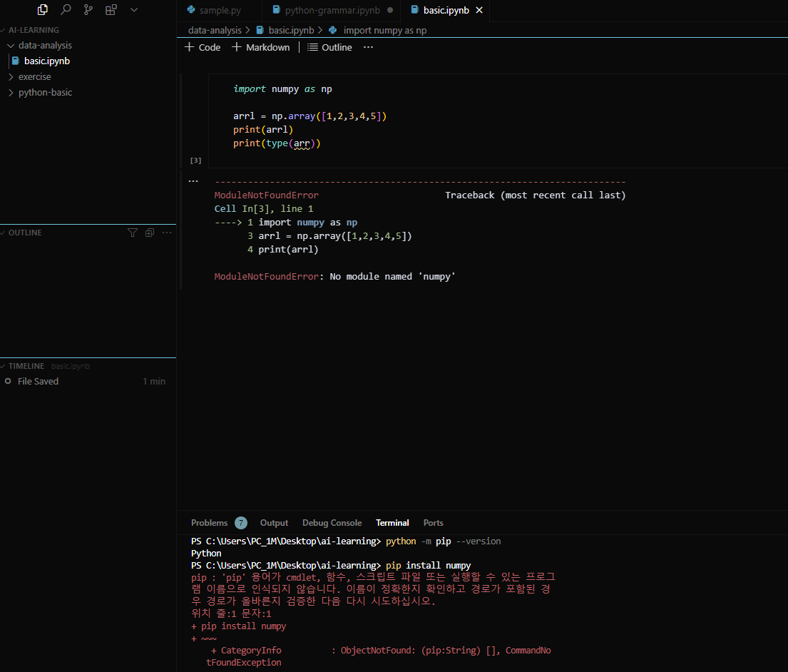Open notebook toolbar more actions menu
Image resolution: width=788 pixels, height=672 pixels.
pos(369,47)
